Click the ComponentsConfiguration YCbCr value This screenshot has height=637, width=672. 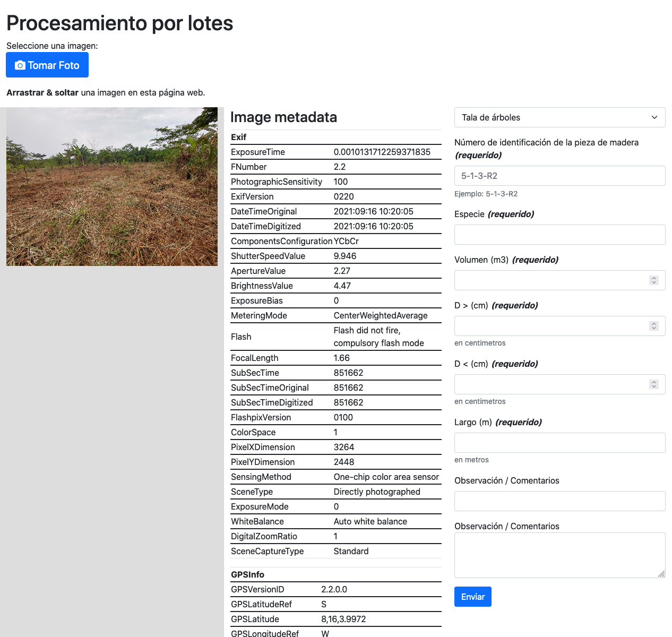pos(346,241)
